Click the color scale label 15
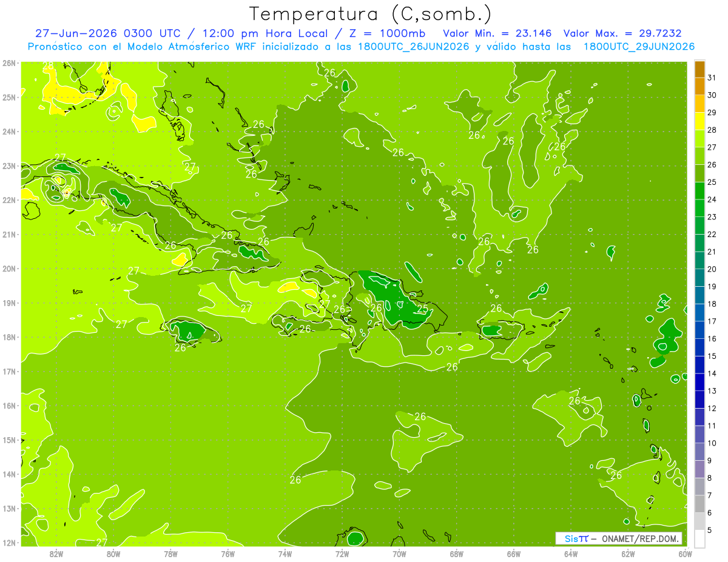Image resolution: width=728 pixels, height=562 pixels. pos(712,356)
